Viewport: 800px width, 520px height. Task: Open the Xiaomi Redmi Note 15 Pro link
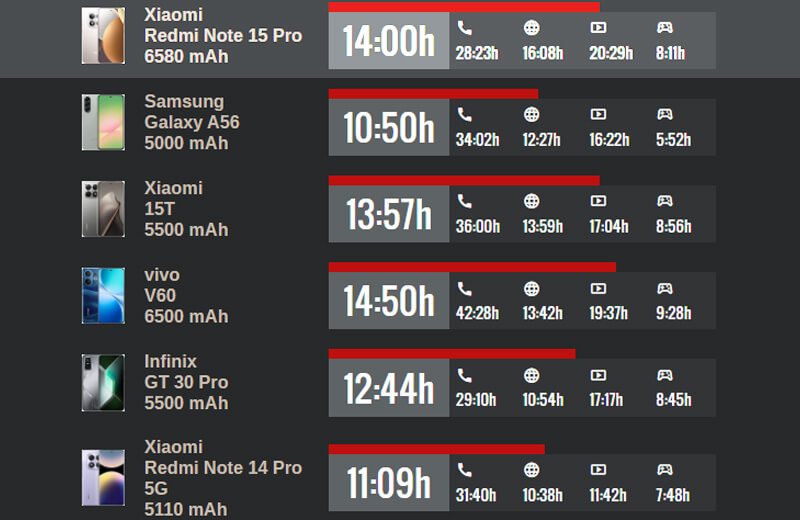pos(222,36)
